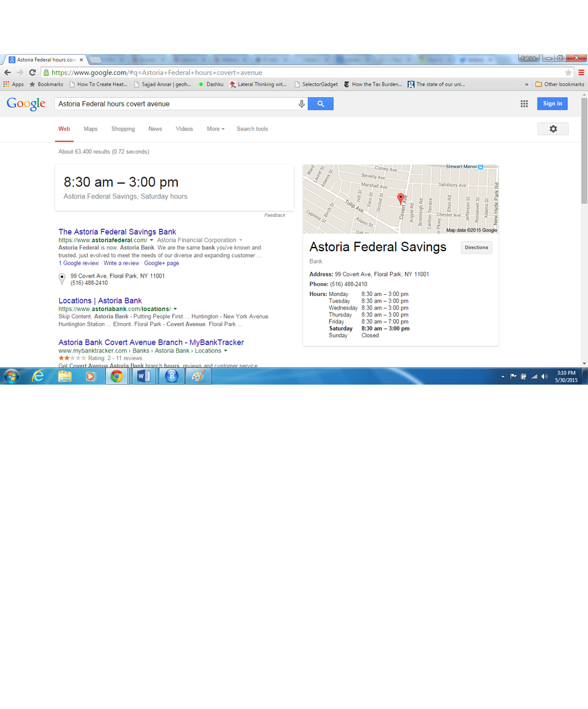
Task: Click the Directions button
Action: point(476,248)
